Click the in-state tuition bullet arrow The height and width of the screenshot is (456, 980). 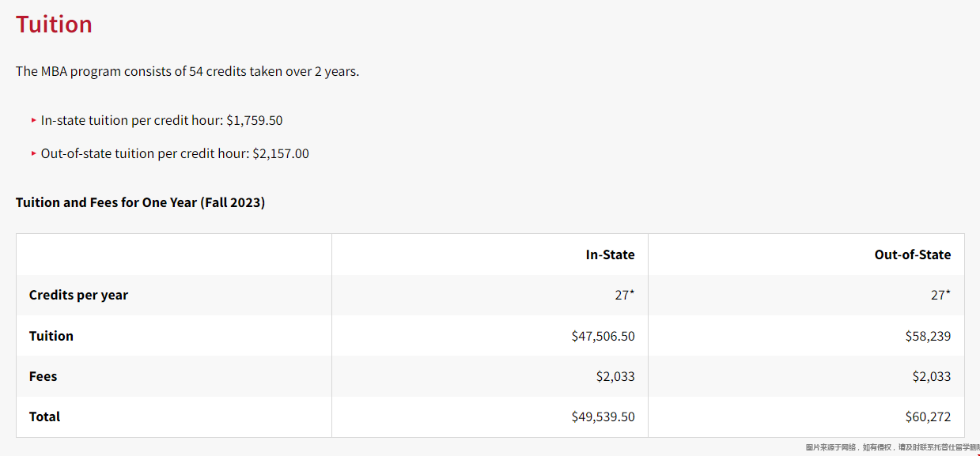[34, 121]
